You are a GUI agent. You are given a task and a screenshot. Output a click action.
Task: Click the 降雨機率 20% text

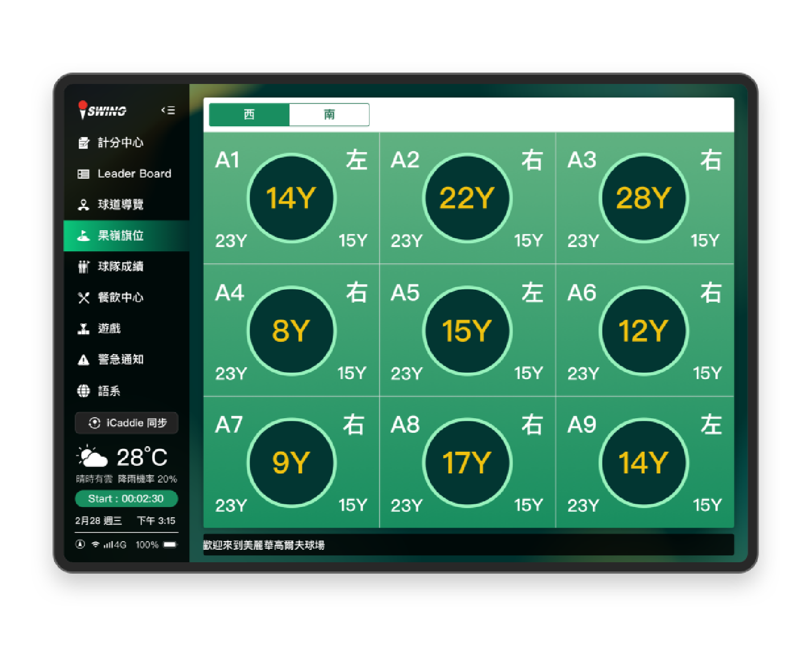(147, 479)
